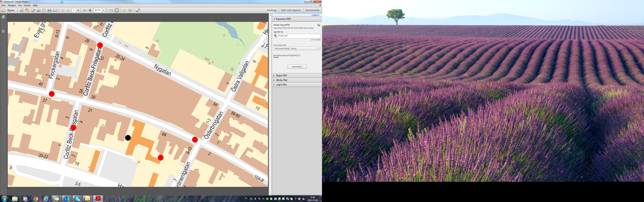
Task: Open Windows Explorer from the taskbar
Action: click(x=15, y=199)
